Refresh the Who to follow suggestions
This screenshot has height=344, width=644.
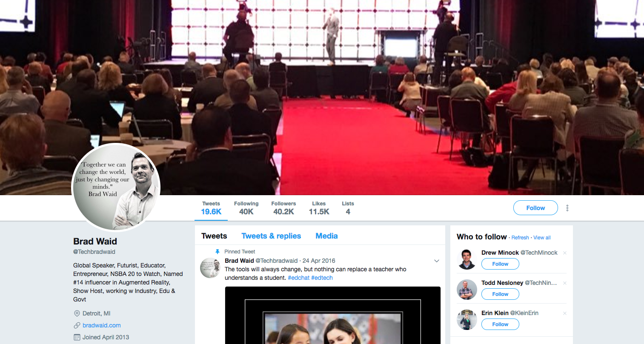(520, 238)
